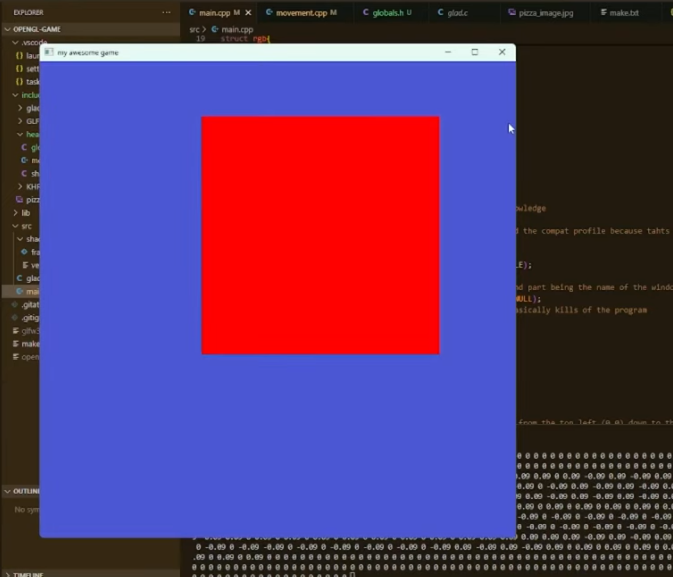Maximize the my awesome game window
The height and width of the screenshot is (577, 673).
[x=474, y=52]
